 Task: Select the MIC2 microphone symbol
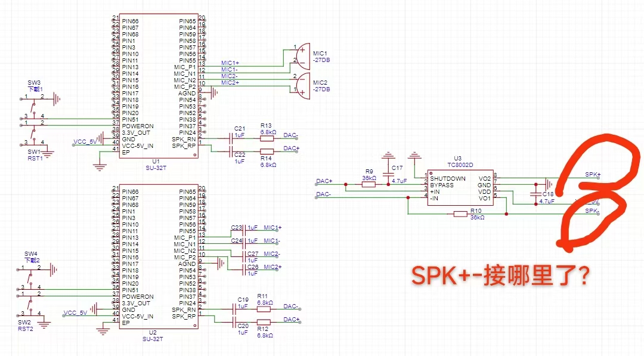(x=304, y=85)
